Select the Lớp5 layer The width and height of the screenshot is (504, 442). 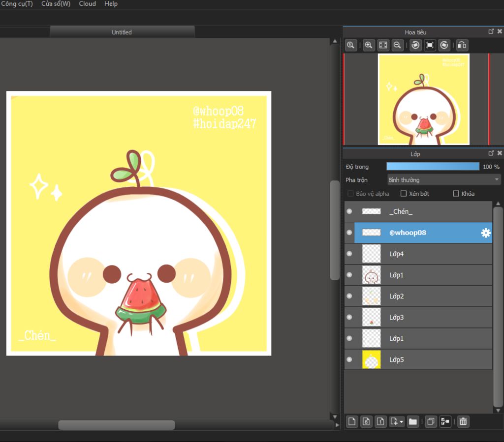[x=418, y=359]
